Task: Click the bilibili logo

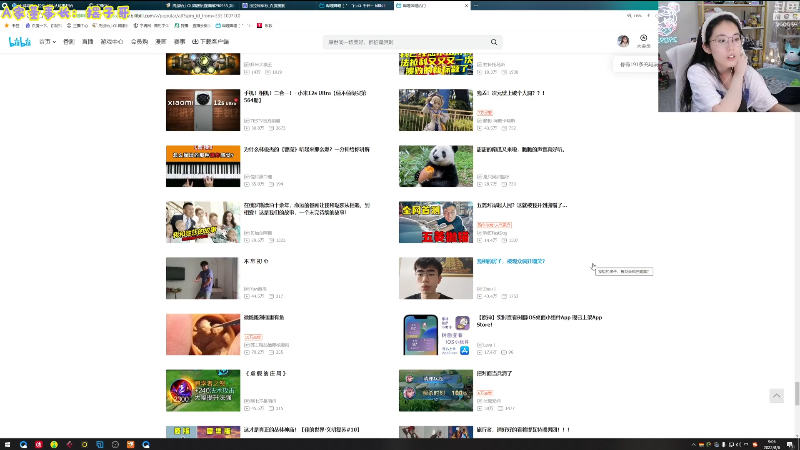Action: [x=20, y=42]
